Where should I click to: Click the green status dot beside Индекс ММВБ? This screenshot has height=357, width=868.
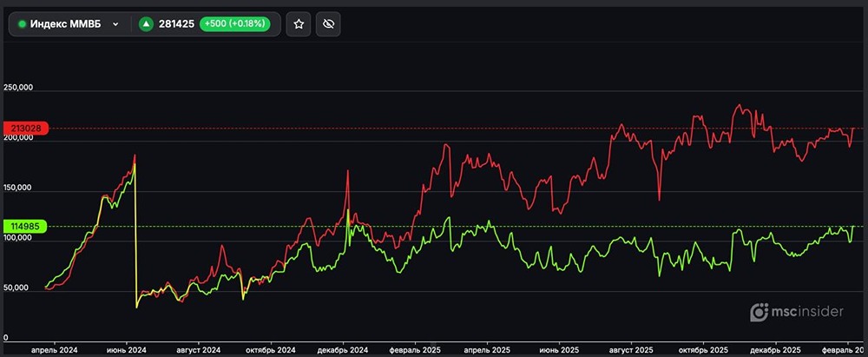(x=22, y=24)
